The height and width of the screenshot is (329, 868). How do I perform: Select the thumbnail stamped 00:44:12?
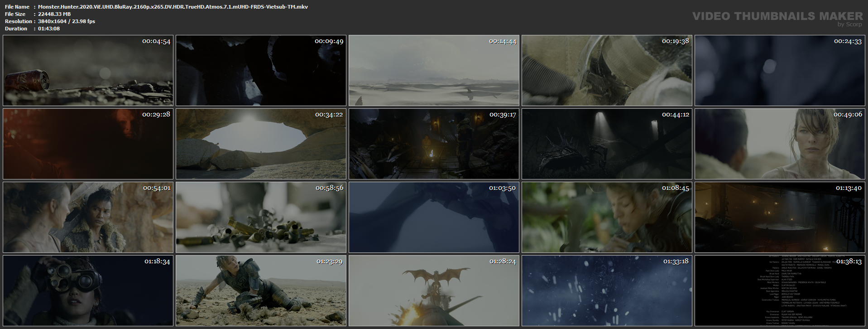point(607,144)
